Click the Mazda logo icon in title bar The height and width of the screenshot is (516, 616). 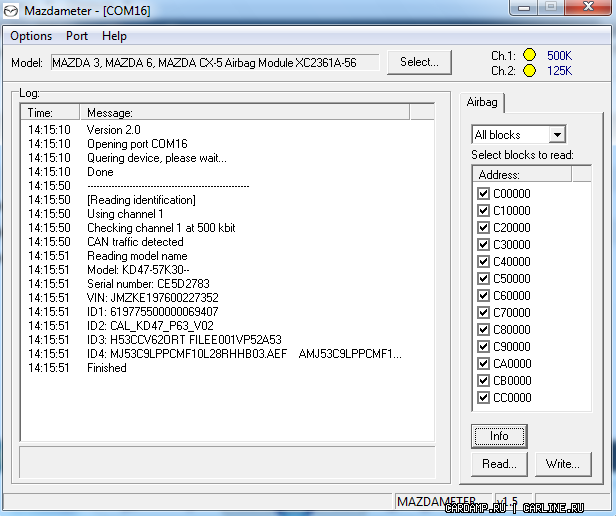pos(11,11)
